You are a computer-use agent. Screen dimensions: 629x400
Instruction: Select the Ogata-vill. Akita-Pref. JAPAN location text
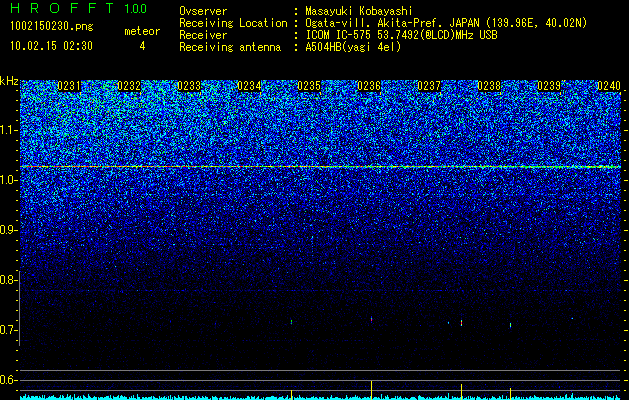(x=446, y=24)
